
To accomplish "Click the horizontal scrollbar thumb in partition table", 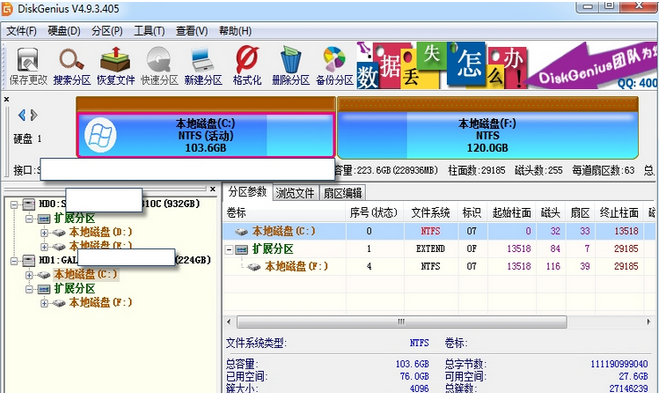I will 401,322.
